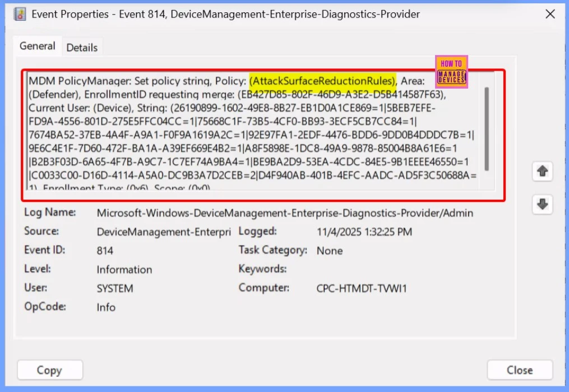The width and height of the screenshot is (569, 392).
Task: Click the Copy button
Action: [50, 370]
